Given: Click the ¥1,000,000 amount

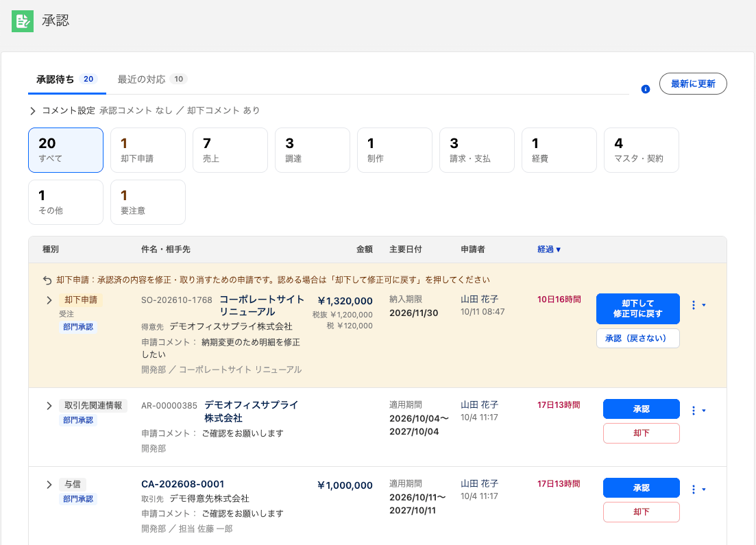Looking at the screenshot, I should [345, 485].
